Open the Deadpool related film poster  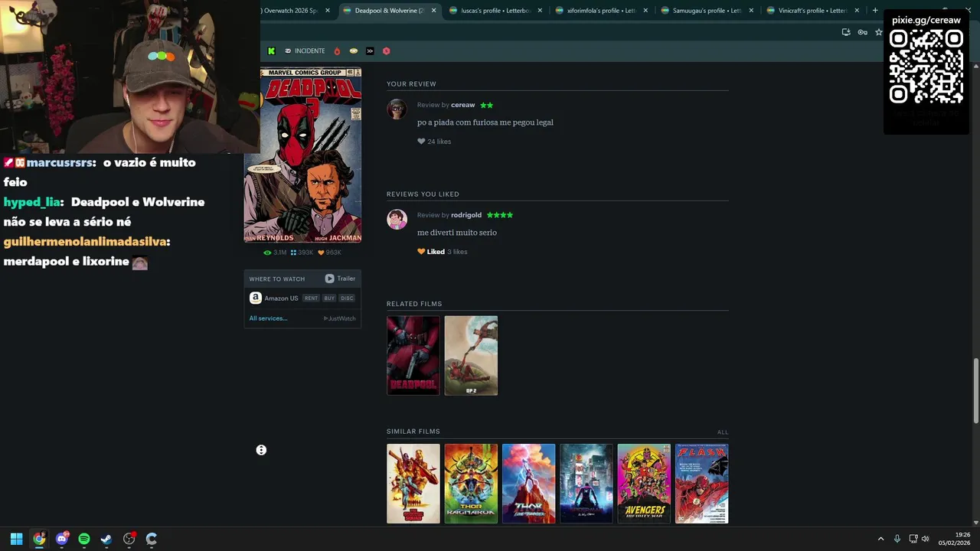pos(413,356)
